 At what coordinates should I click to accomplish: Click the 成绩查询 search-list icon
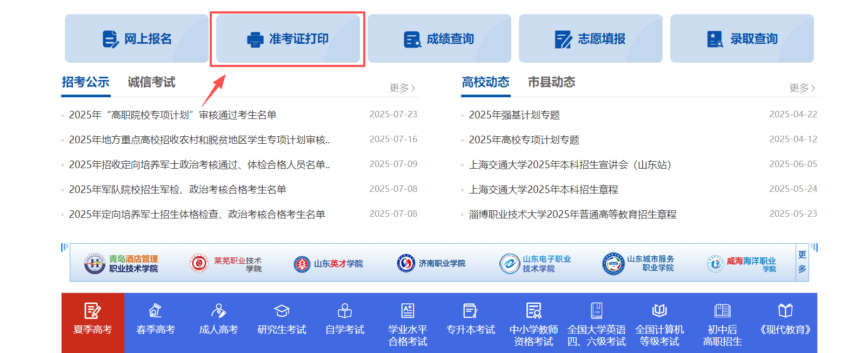[412, 39]
